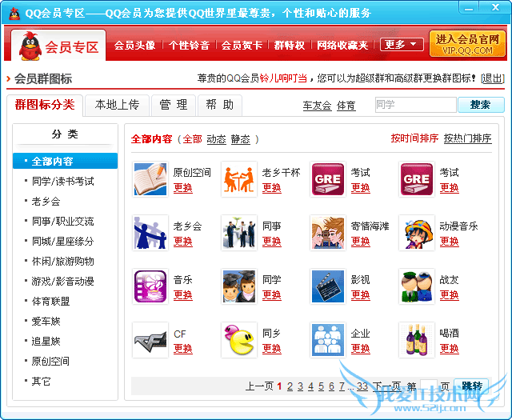Select the 同乡 yellow pacman icon
512x420 pixels.
(239, 340)
